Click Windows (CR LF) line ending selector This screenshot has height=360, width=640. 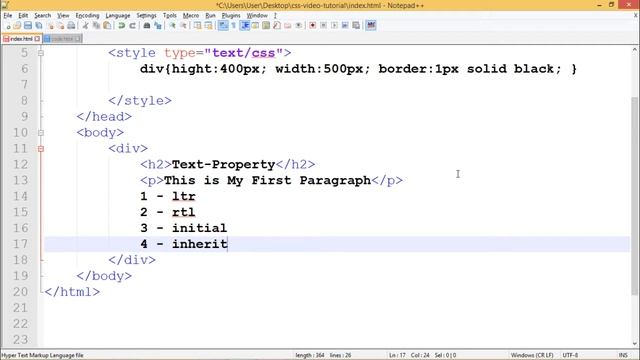coord(532,355)
